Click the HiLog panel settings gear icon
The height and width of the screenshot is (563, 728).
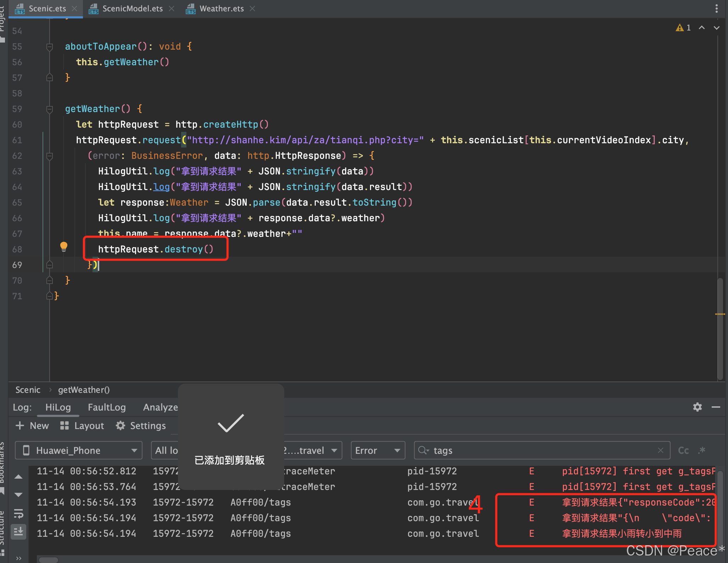click(x=697, y=407)
